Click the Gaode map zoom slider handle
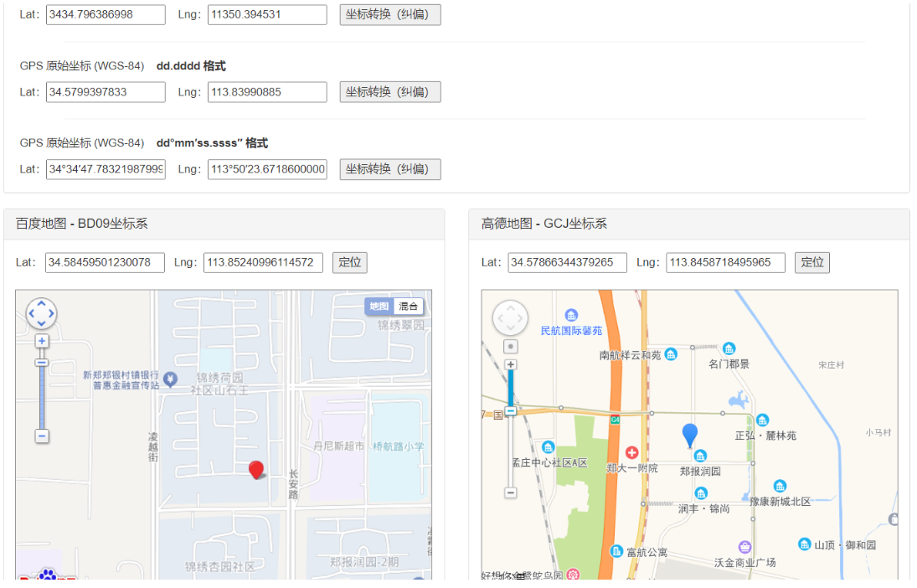 tap(511, 411)
